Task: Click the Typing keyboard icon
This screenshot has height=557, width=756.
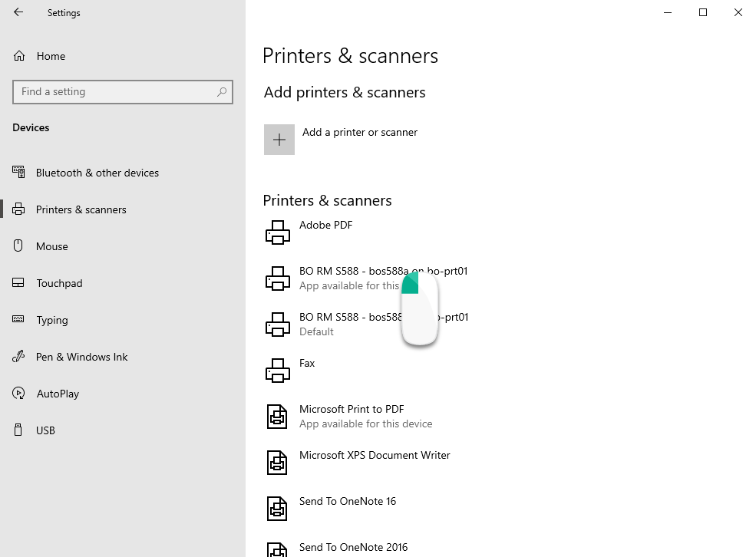Action: (18, 319)
